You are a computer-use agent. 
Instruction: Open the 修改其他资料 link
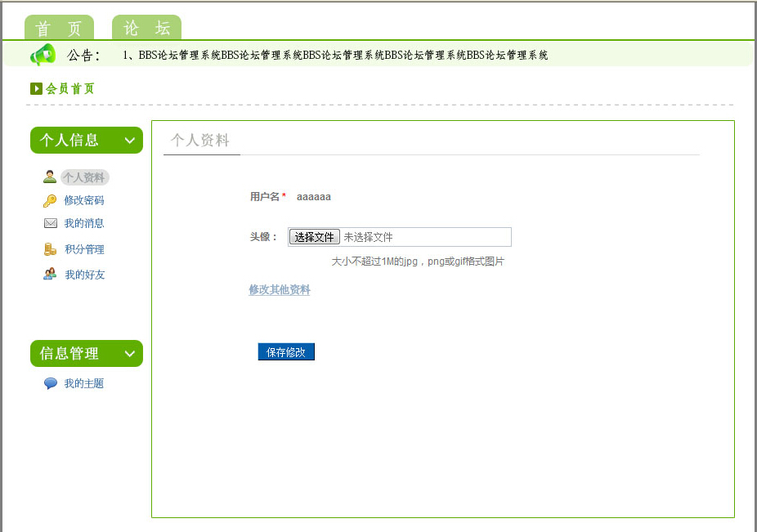click(280, 290)
